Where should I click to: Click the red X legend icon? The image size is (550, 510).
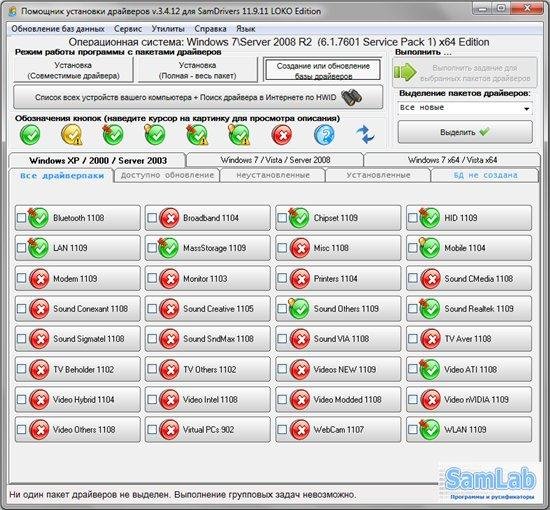pyautogui.click(x=282, y=135)
